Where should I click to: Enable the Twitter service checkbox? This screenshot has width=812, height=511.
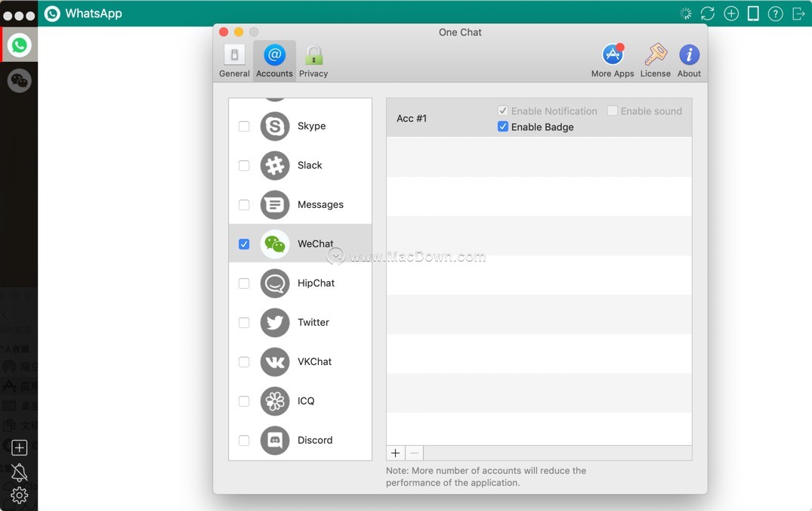coord(244,322)
